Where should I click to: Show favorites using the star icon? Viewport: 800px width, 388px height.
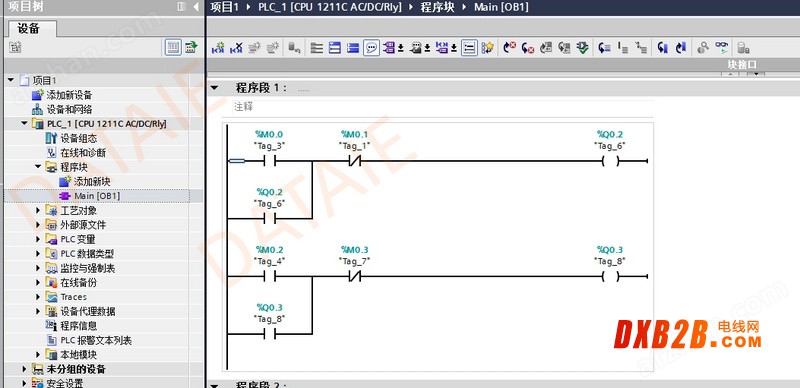(x=488, y=48)
